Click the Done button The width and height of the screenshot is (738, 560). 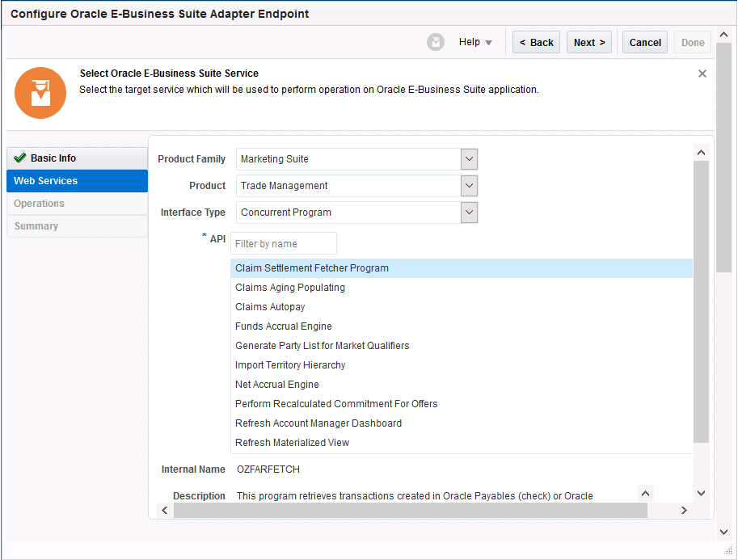coord(693,42)
